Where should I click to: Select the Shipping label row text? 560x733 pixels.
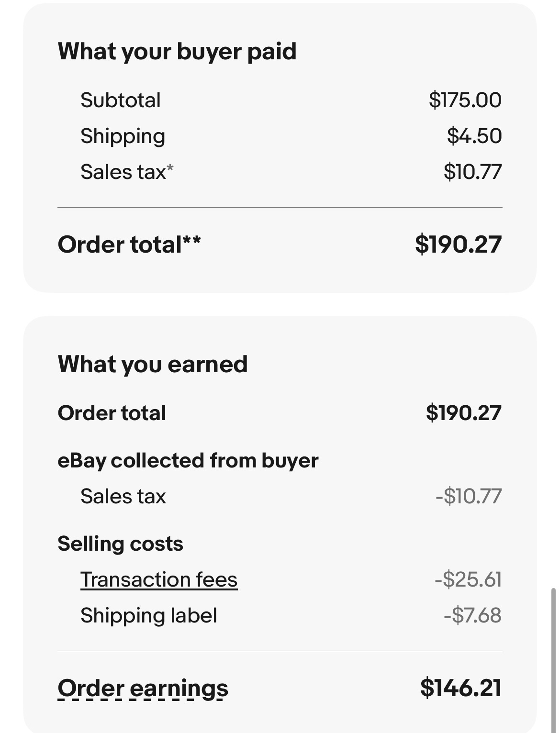[x=148, y=615]
